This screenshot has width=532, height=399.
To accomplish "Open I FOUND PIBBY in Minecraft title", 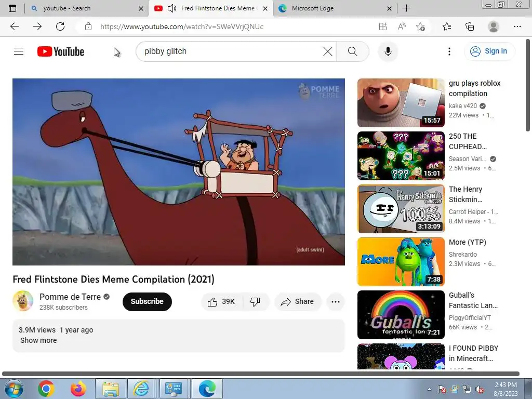I will 473,353.
